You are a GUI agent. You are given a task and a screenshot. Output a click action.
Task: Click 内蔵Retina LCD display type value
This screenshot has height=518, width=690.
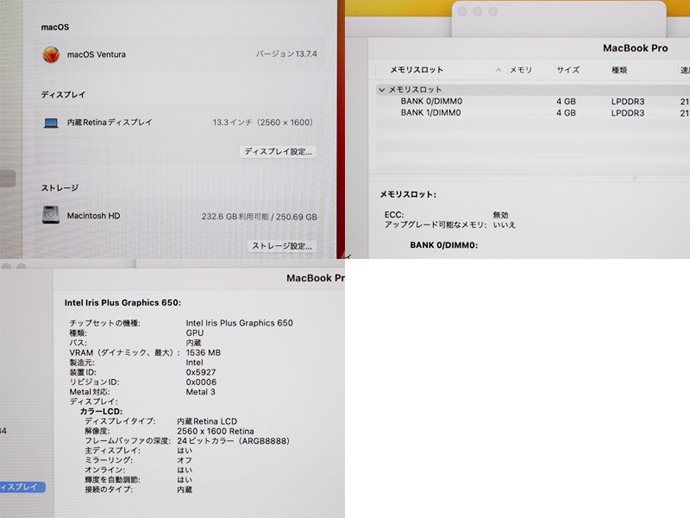coord(207,421)
